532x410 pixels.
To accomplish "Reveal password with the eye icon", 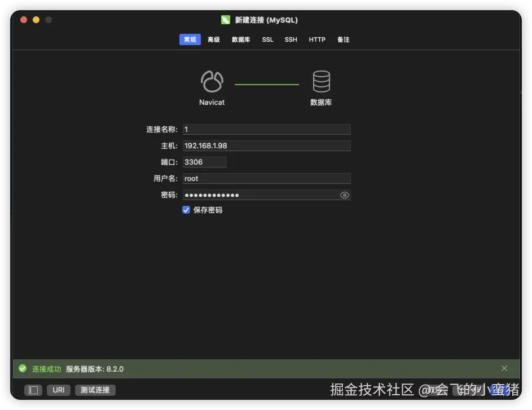I will tap(344, 195).
